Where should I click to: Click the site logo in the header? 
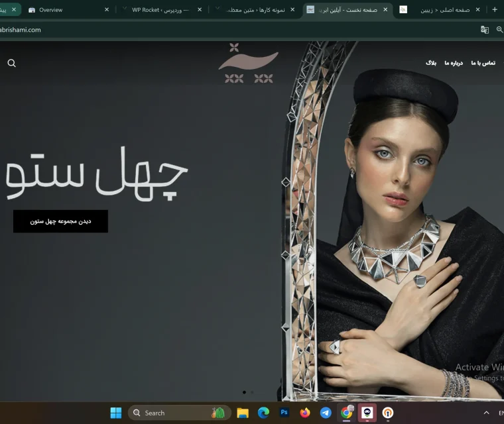(249, 64)
